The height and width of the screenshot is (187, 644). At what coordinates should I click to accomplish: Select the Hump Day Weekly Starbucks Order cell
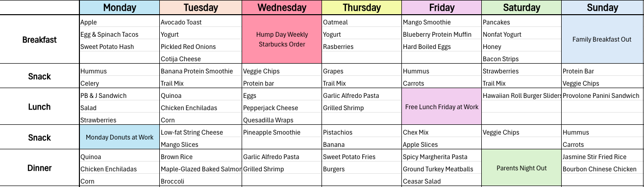pyautogui.click(x=282, y=39)
